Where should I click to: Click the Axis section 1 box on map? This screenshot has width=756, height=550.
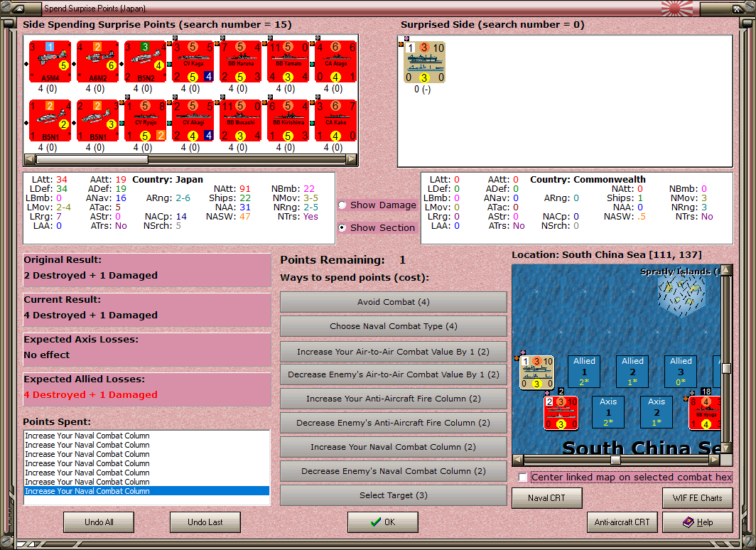point(608,411)
